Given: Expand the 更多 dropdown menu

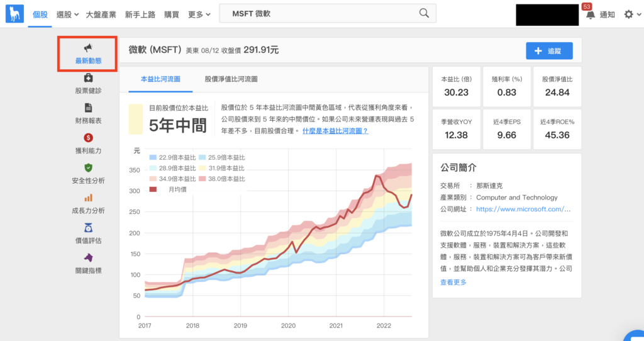Looking at the screenshot, I should pyautogui.click(x=199, y=14).
